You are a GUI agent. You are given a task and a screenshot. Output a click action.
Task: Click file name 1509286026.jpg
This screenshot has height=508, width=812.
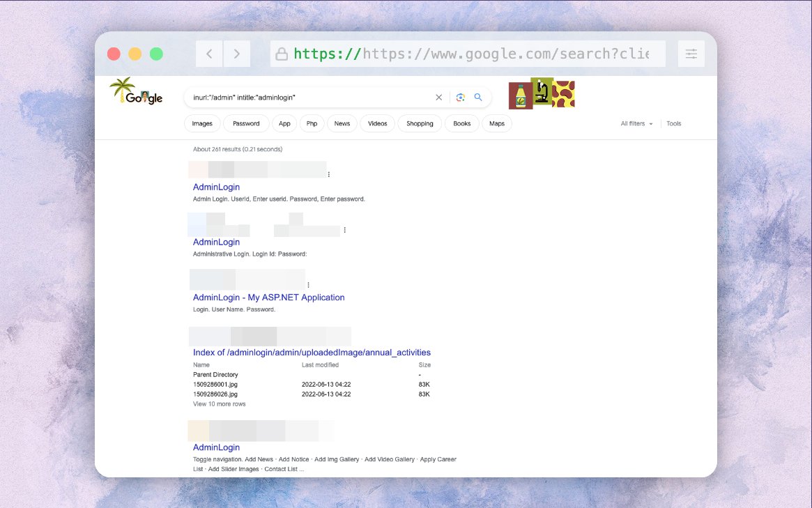pos(215,394)
